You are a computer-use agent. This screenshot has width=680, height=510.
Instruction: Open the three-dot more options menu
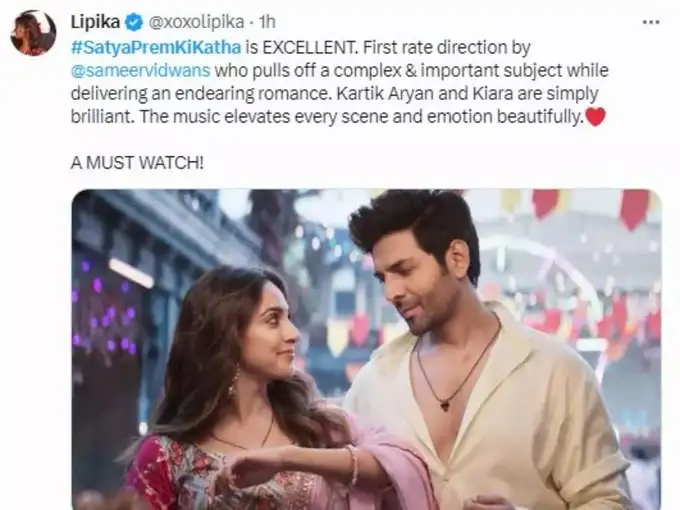point(651,22)
